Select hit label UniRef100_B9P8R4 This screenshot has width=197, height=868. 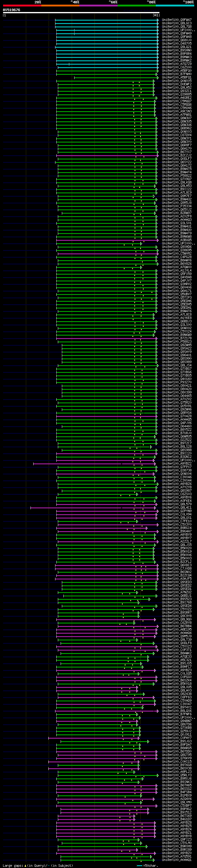coord(177,54)
